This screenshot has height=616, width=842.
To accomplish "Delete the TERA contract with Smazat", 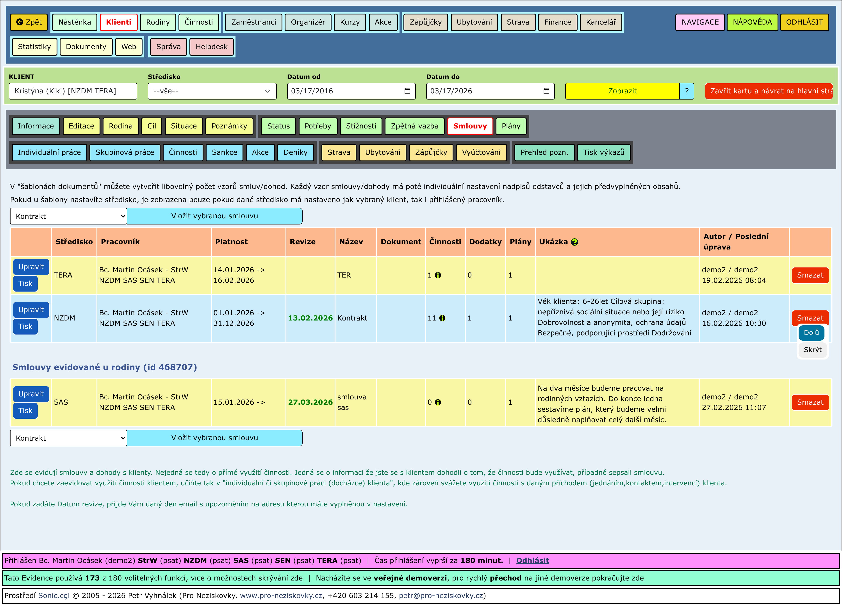I will (x=810, y=275).
